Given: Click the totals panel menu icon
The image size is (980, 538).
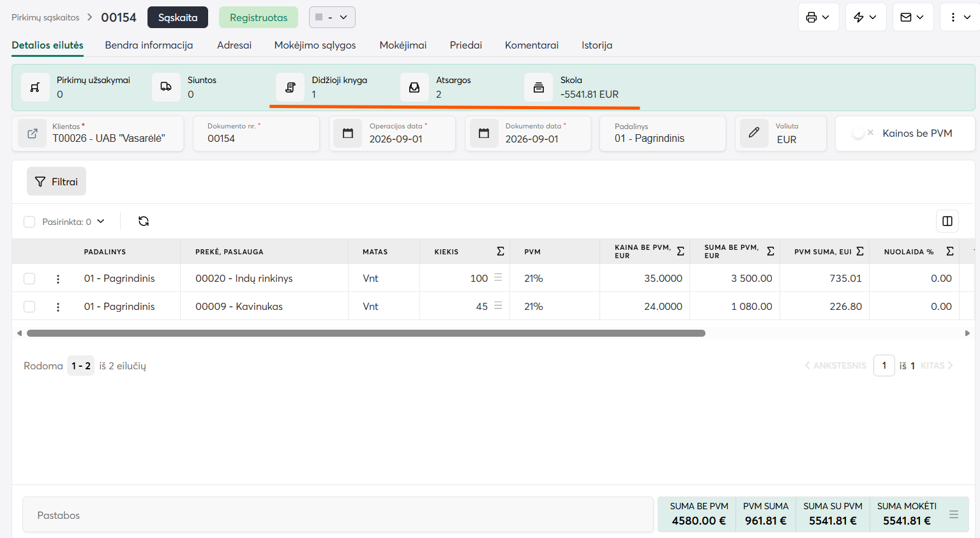Looking at the screenshot, I should (954, 514).
